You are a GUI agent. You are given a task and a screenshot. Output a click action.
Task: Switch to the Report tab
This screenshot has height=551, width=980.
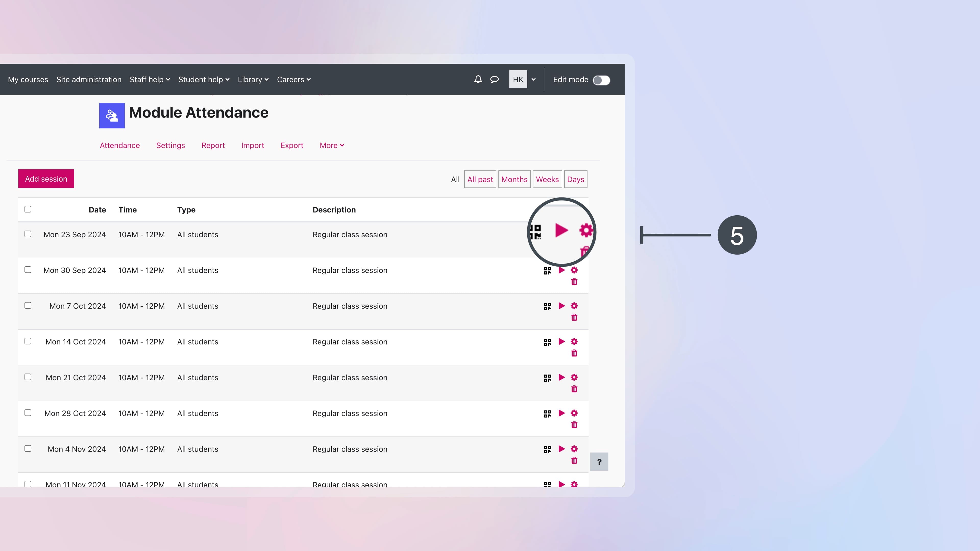click(213, 145)
